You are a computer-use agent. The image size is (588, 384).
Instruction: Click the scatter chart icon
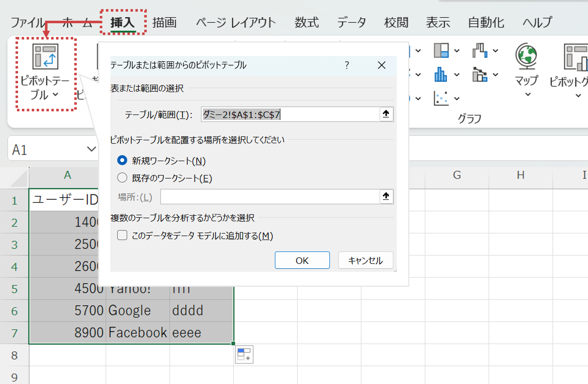click(x=441, y=98)
